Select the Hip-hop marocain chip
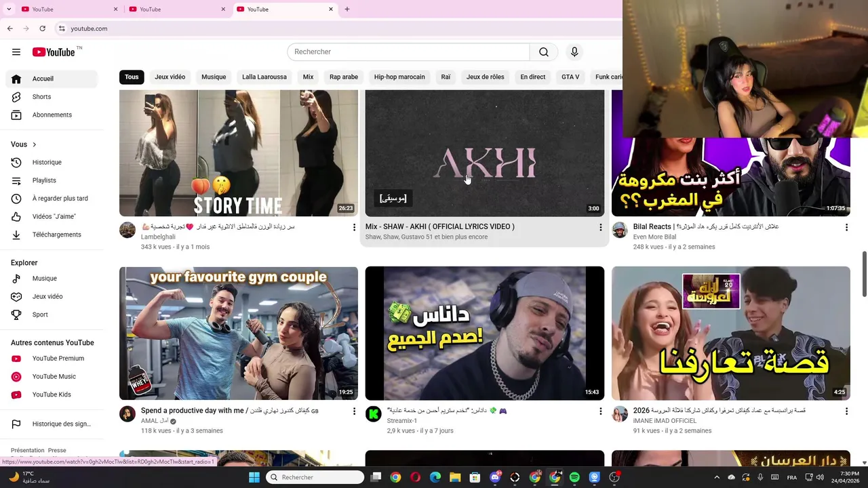Screen dimensions: 868x488 (x=399, y=77)
